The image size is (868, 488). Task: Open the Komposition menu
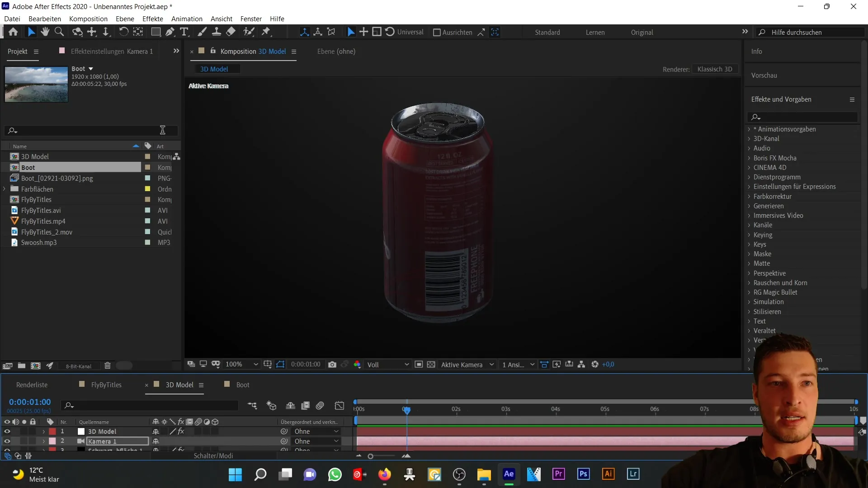[x=88, y=19]
